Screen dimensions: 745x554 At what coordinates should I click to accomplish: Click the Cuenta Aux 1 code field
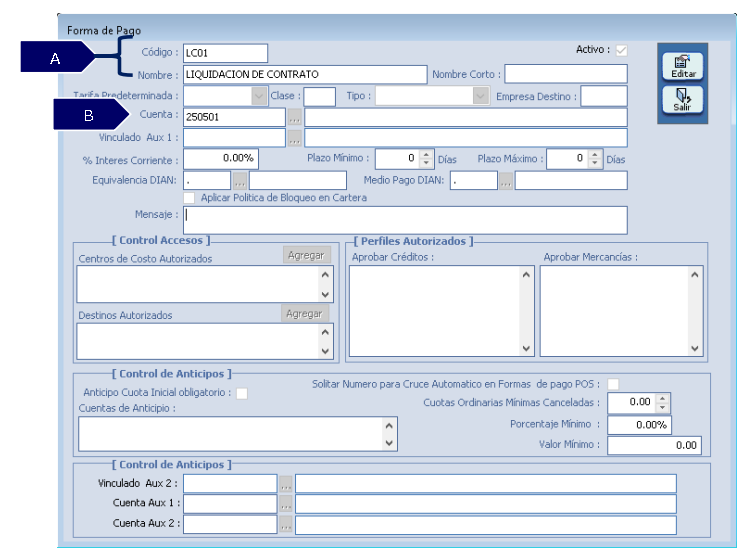click(230, 504)
